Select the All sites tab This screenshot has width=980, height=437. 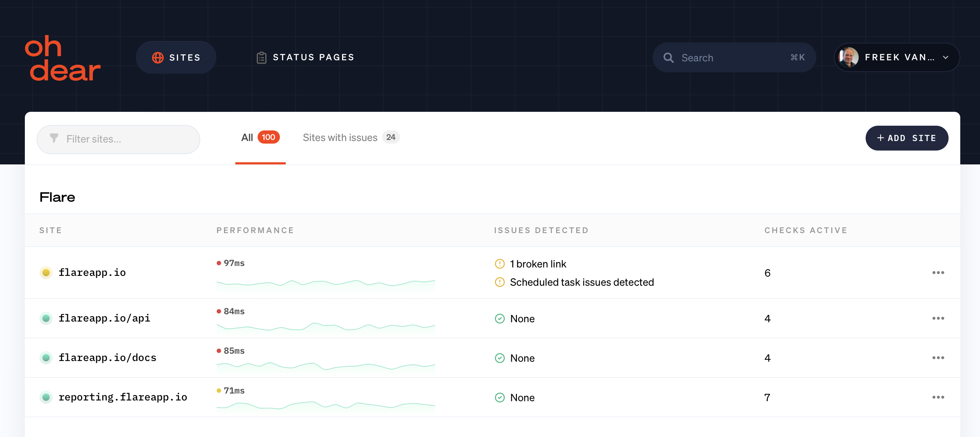click(x=260, y=138)
